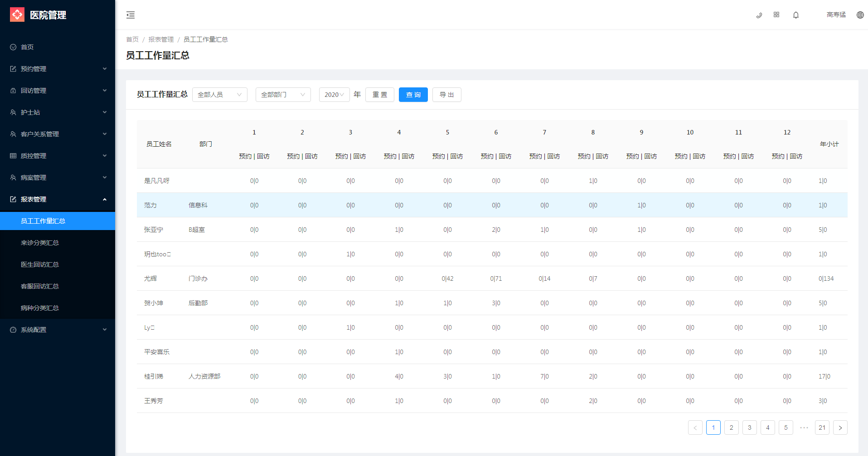Open the 2020 year dropdown
This screenshot has width=868, height=456.
coord(335,95)
